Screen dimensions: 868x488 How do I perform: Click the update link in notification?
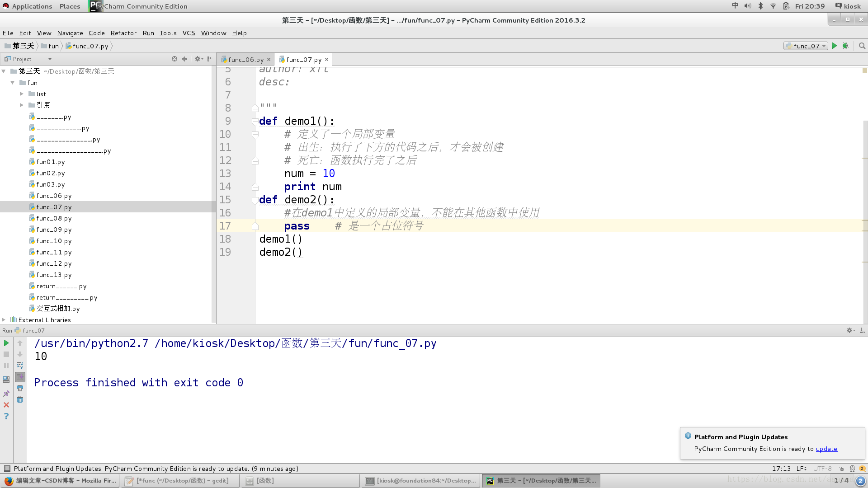pyautogui.click(x=826, y=449)
